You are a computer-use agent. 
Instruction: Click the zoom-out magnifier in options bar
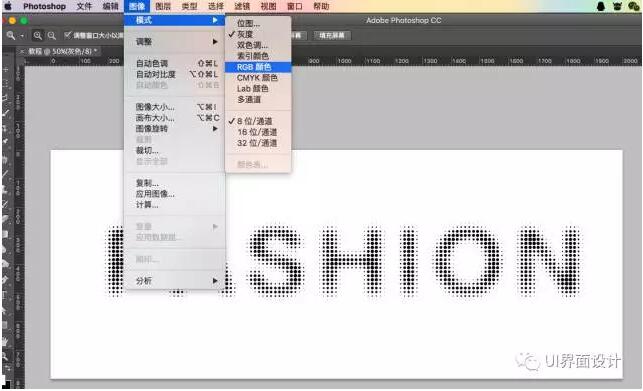[52, 36]
